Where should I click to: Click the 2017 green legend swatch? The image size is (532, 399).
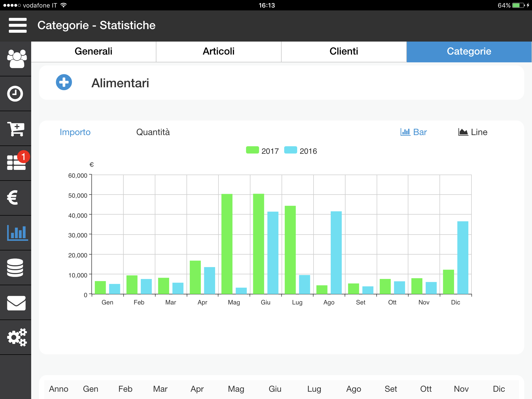pyautogui.click(x=252, y=150)
